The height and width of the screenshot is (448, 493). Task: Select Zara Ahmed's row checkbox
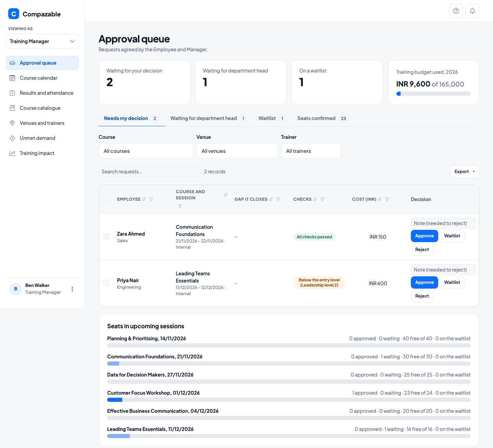(x=106, y=236)
